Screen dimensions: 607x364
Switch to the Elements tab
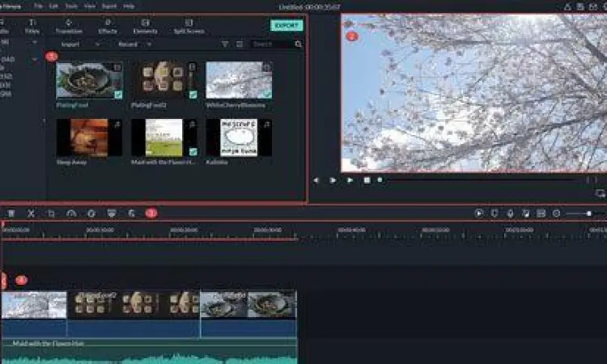coord(145,27)
